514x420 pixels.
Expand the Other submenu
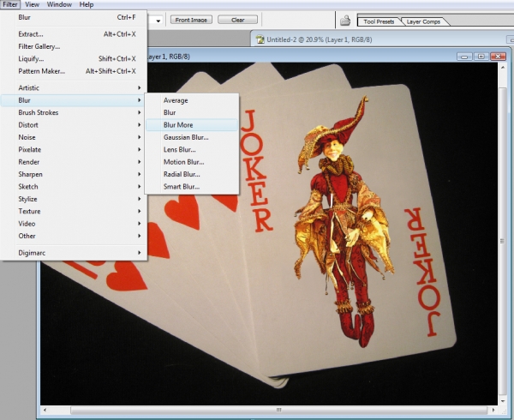point(74,236)
